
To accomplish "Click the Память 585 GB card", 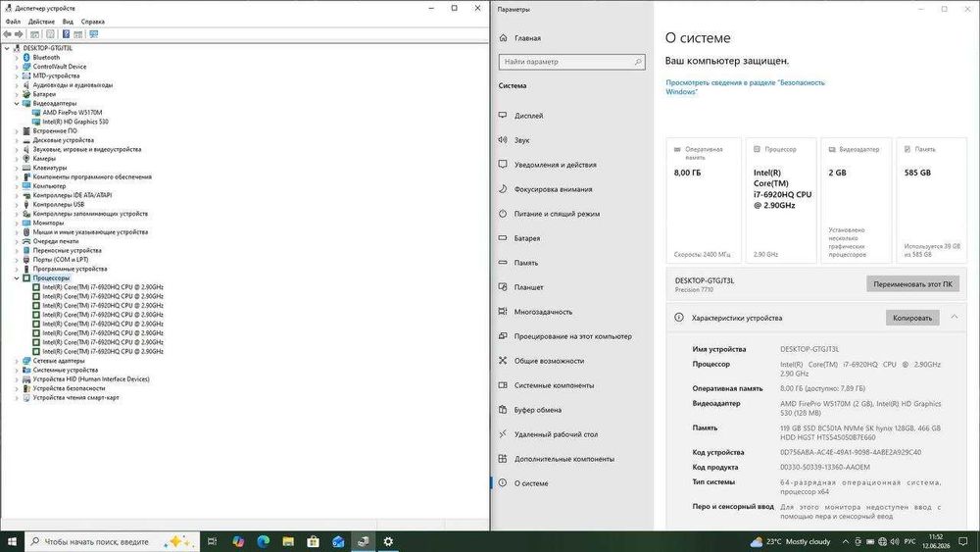I will [x=931, y=201].
